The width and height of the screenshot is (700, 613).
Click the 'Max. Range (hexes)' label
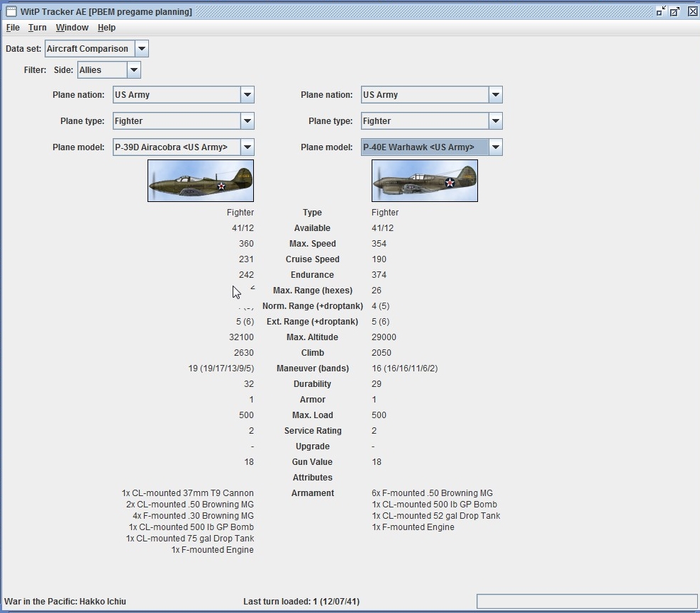313,291
